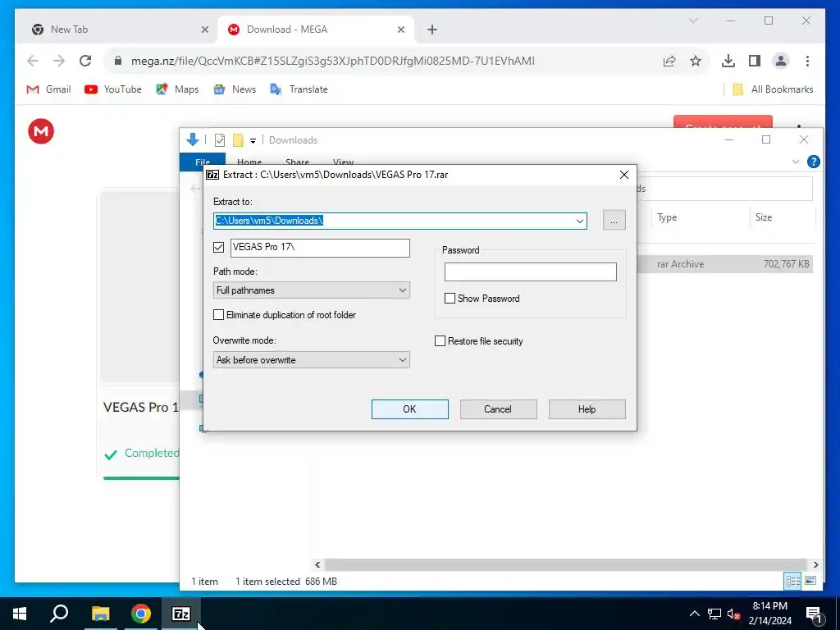Open the Windows notification center
The height and width of the screenshot is (630, 840).
click(815, 614)
